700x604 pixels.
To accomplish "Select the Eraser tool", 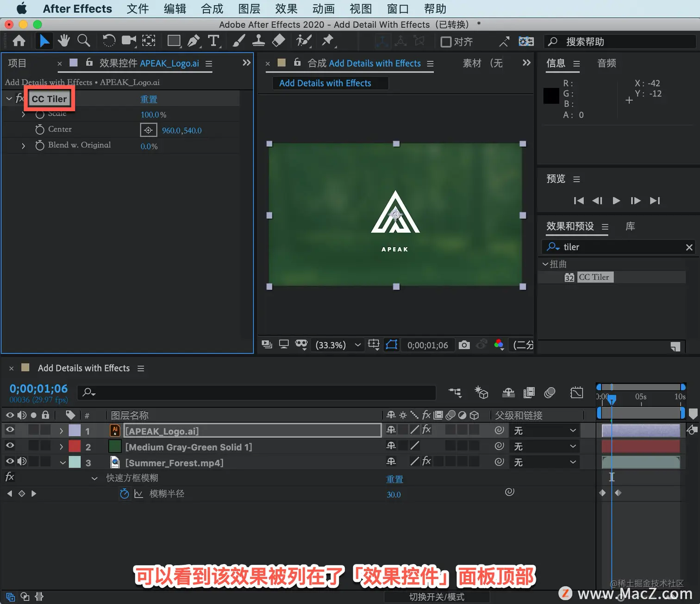I will (278, 41).
